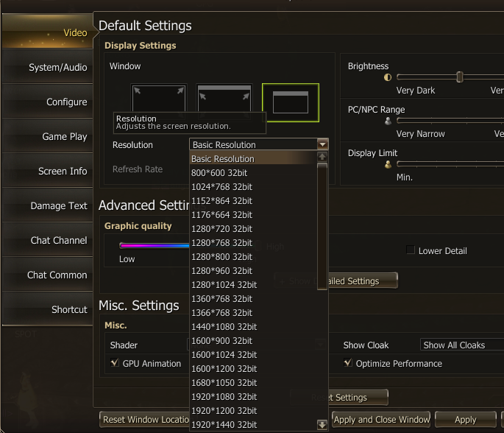The height and width of the screenshot is (433, 504).
Task: Adjust the Brightness slider handle
Action: (460, 77)
